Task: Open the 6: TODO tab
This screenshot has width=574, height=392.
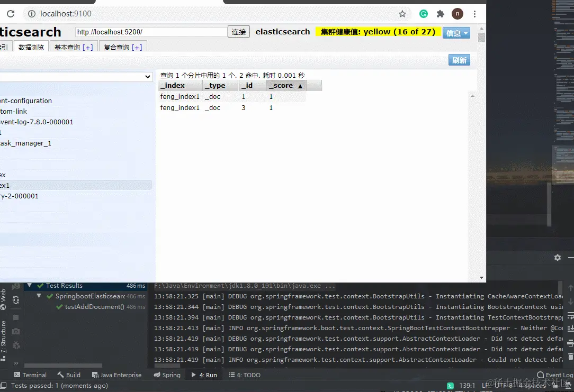Action: point(245,375)
